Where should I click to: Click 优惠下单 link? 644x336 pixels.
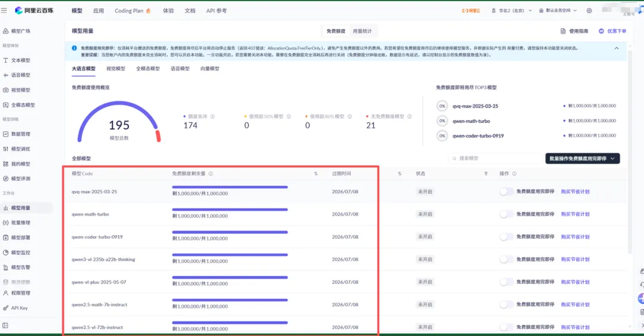612,31
